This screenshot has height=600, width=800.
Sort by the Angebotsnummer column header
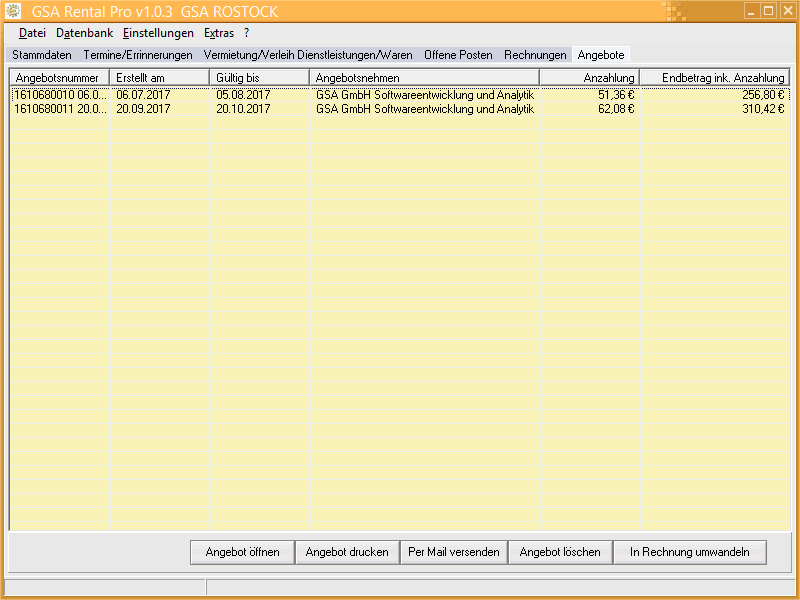click(59, 77)
